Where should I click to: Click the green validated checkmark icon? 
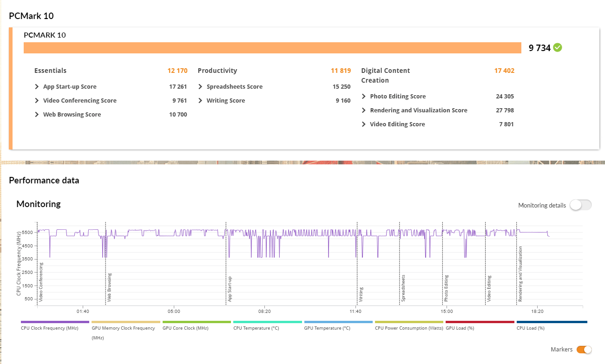pyautogui.click(x=558, y=47)
